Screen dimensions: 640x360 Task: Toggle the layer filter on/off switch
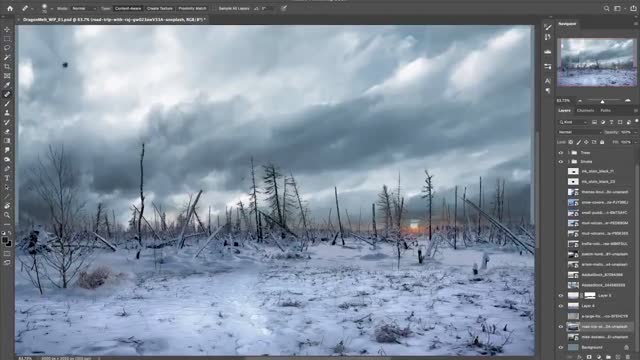point(636,121)
